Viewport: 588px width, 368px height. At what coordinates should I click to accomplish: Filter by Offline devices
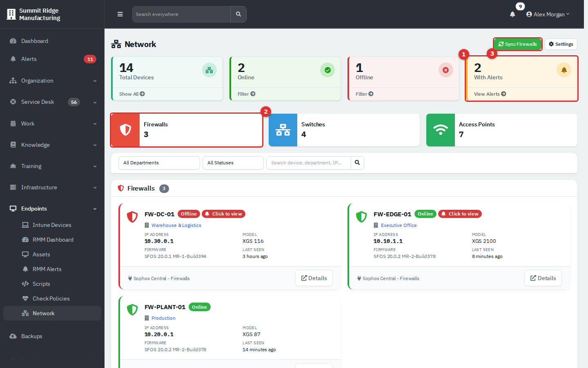pyautogui.click(x=365, y=94)
